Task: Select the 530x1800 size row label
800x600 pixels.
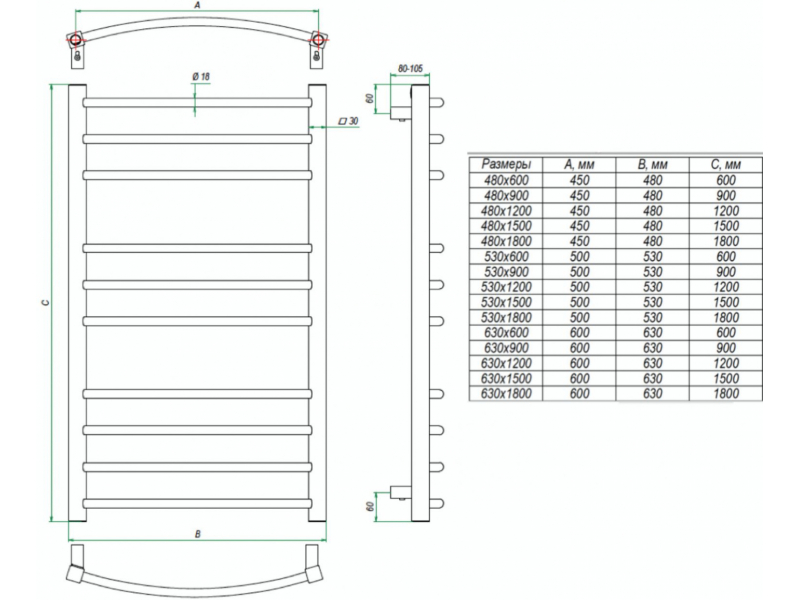Action: click(x=506, y=317)
